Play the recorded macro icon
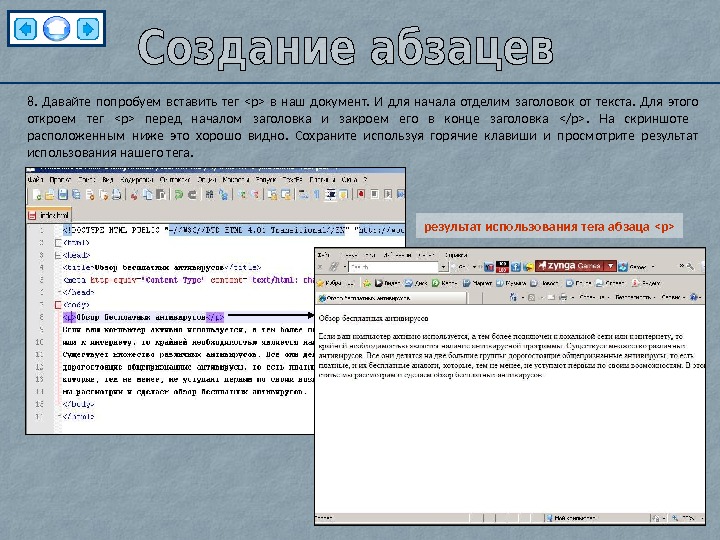Viewport: 720px width, 540px height. [388, 195]
